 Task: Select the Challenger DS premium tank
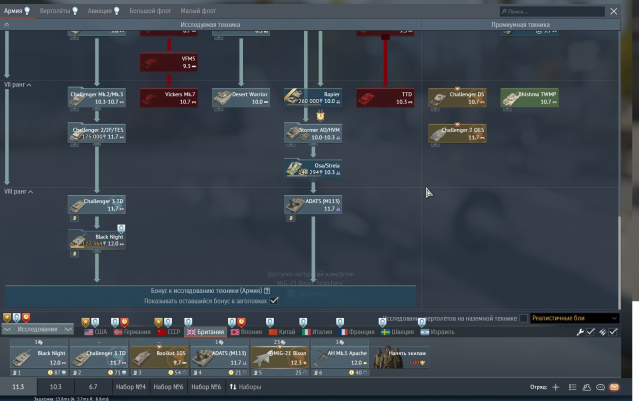(455, 97)
